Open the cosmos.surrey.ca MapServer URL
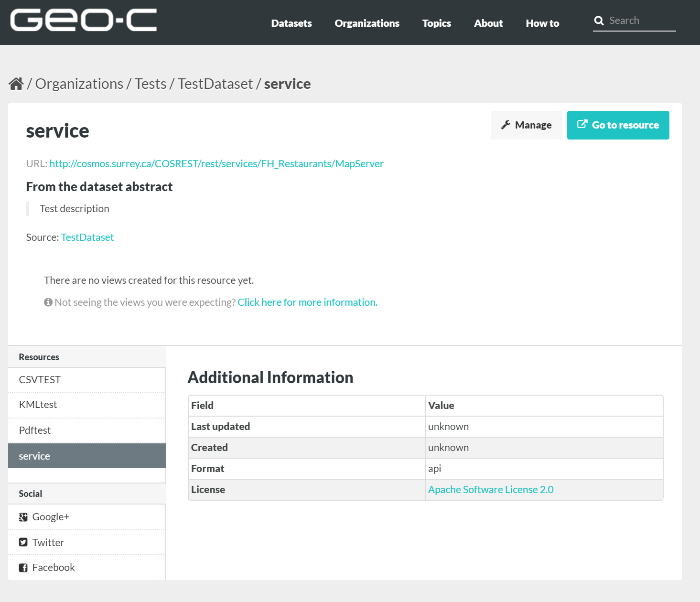This screenshot has width=700, height=602. tap(216, 163)
